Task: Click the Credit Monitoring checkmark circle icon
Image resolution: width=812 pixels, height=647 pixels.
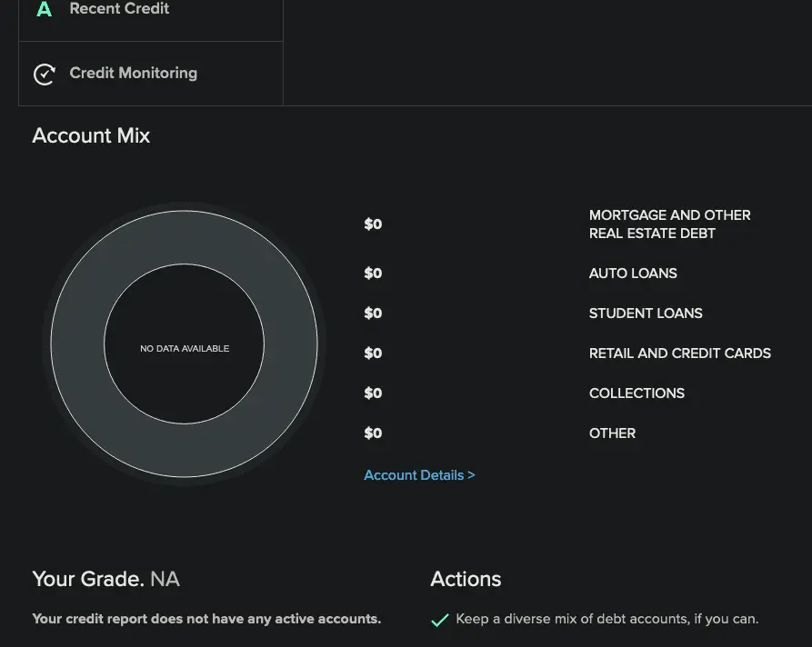Action: [44, 75]
